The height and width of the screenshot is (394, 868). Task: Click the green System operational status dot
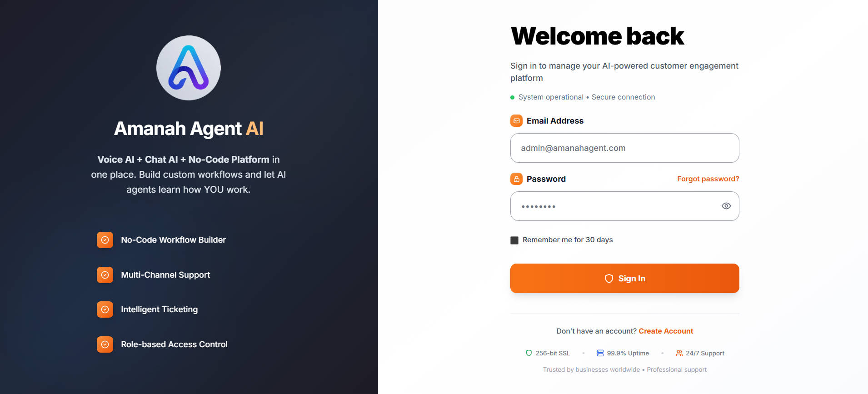point(513,97)
